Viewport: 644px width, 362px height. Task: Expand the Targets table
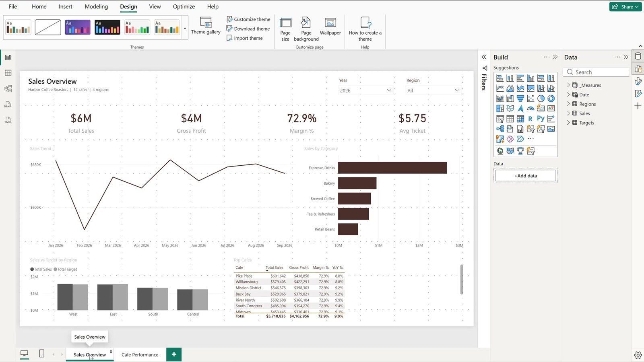coord(568,123)
